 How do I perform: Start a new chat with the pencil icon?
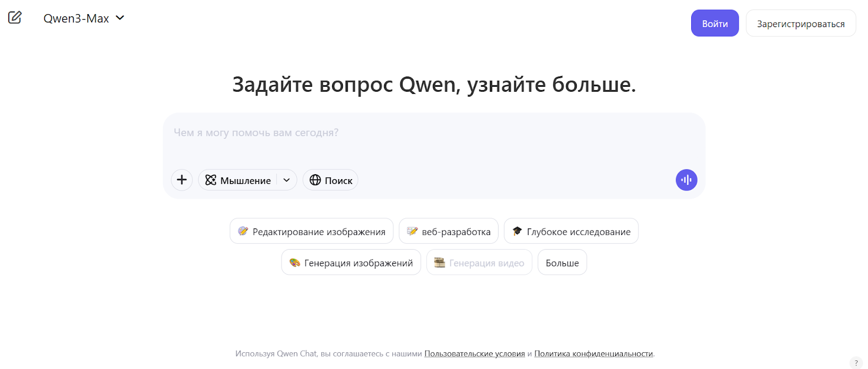pos(15,17)
